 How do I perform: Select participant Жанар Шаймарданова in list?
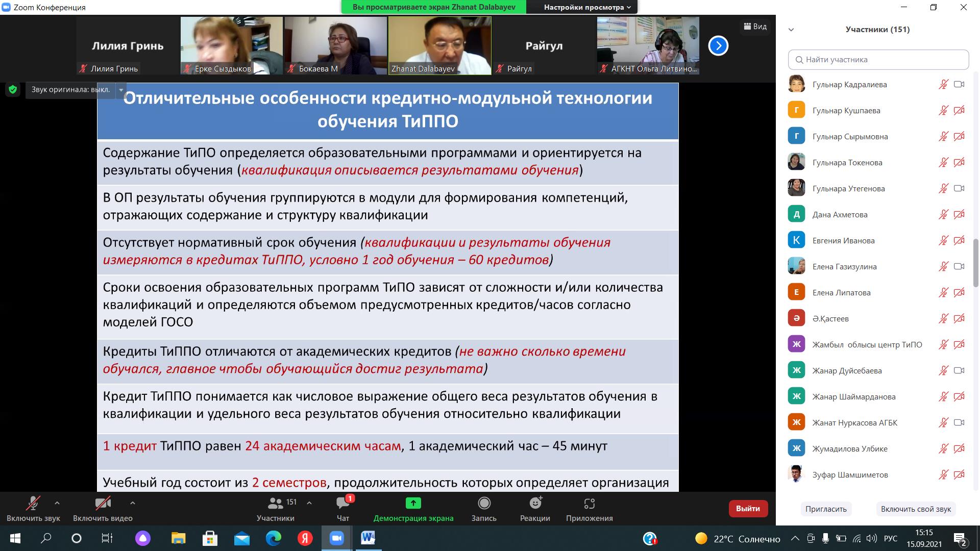click(x=878, y=397)
